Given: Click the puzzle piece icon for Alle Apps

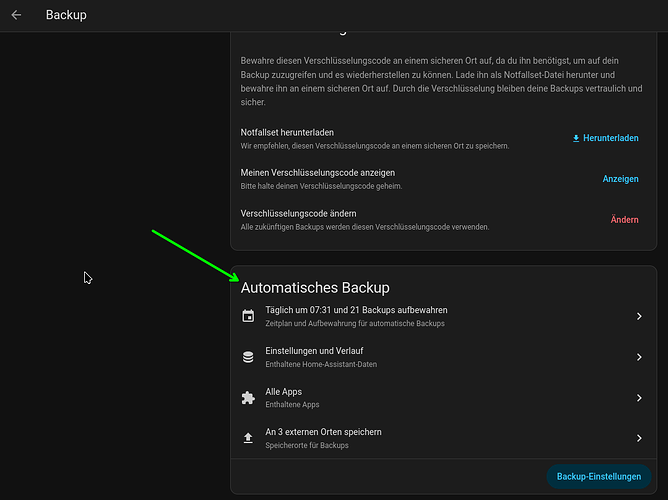Looking at the screenshot, I should 248,398.
